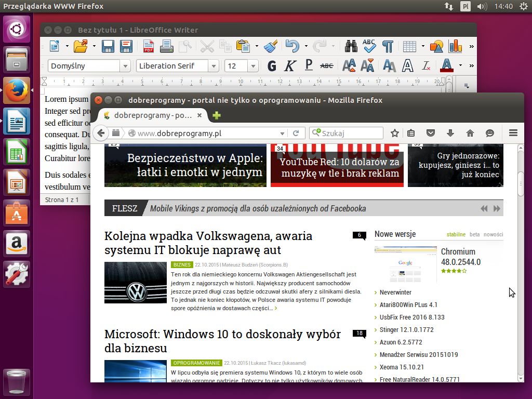Select the Clone Formatting paintbrush

271,46
